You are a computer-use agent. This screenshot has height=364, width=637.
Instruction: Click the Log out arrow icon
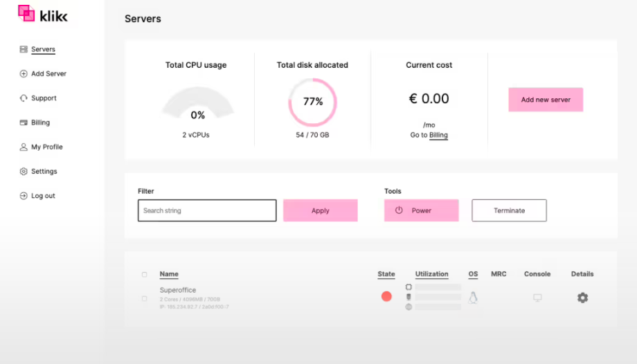[24, 196]
